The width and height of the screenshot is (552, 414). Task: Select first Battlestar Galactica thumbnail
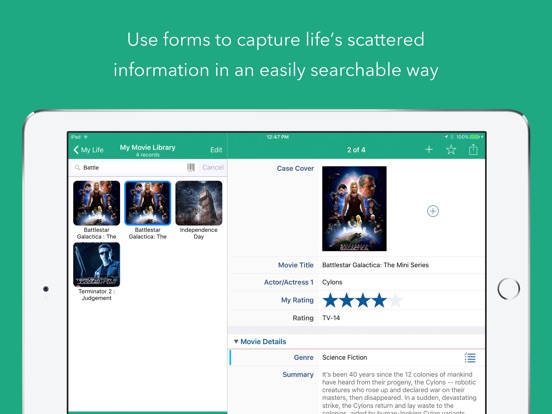96,203
